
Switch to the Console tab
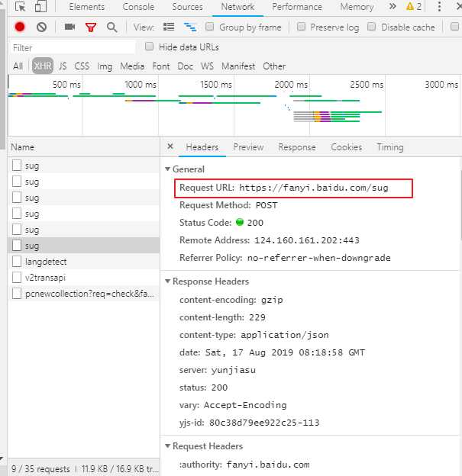tap(138, 7)
